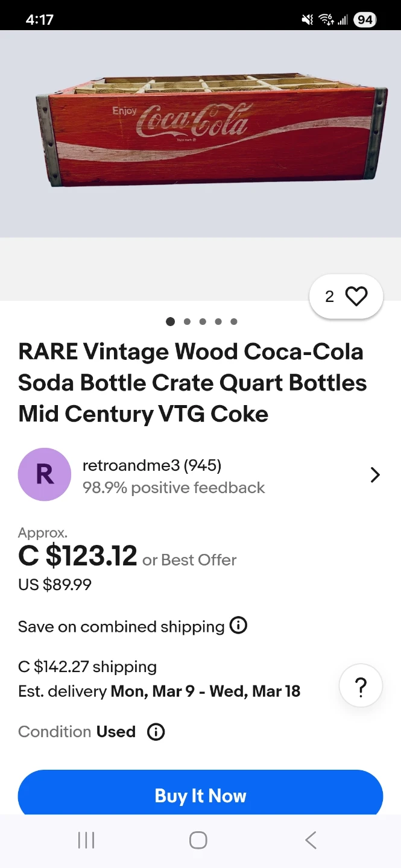The width and height of the screenshot is (401, 868).
Task: Tap the Save on combined shipping text
Action: 121,626
